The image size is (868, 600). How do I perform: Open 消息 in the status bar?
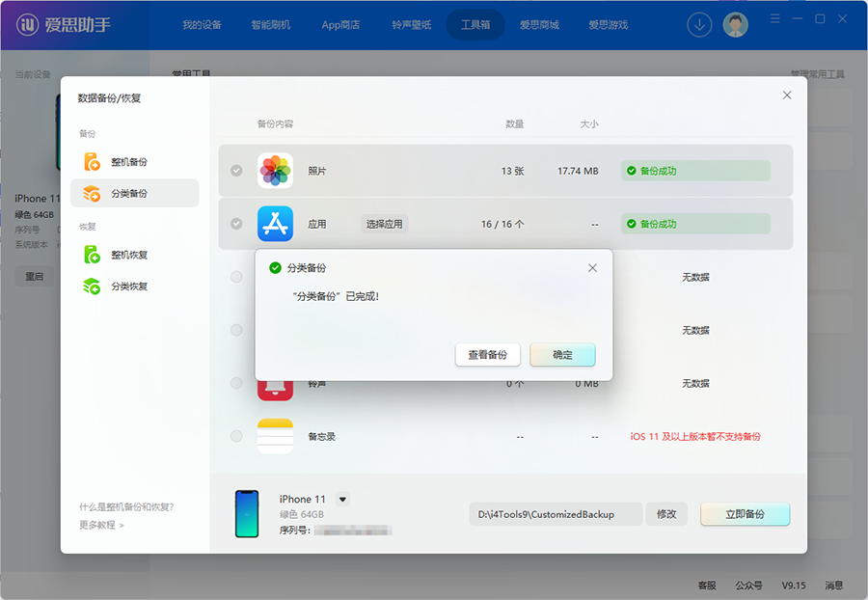(x=833, y=586)
